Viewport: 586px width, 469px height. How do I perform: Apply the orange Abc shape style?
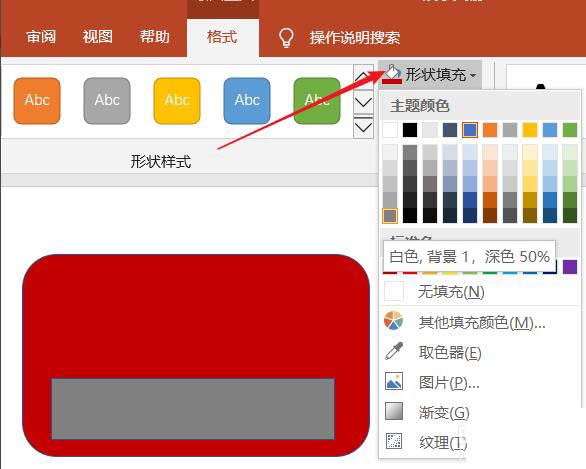click(37, 101)
